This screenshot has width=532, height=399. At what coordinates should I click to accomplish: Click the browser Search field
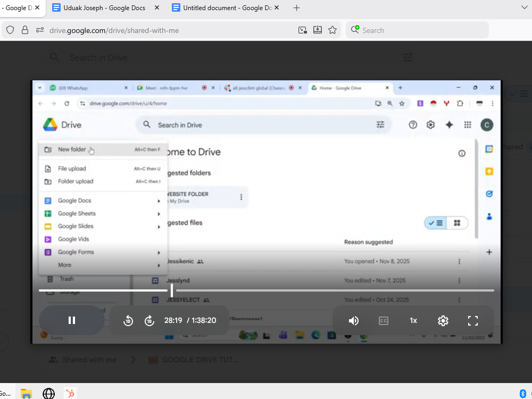(417, 30)
